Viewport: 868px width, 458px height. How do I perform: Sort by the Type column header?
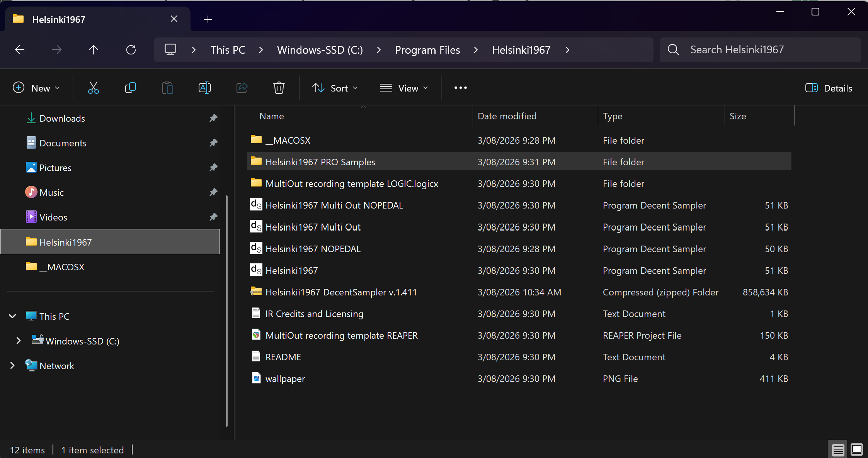pyautogui.click(x=661, y=116)
